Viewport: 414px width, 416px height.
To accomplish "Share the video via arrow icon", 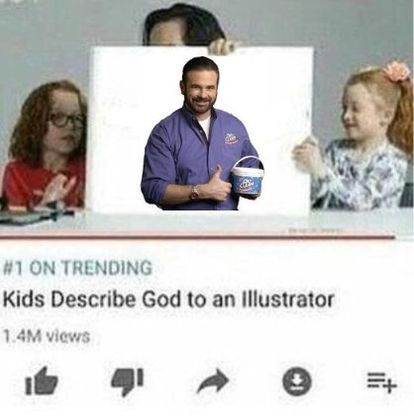I will point(213,381).
